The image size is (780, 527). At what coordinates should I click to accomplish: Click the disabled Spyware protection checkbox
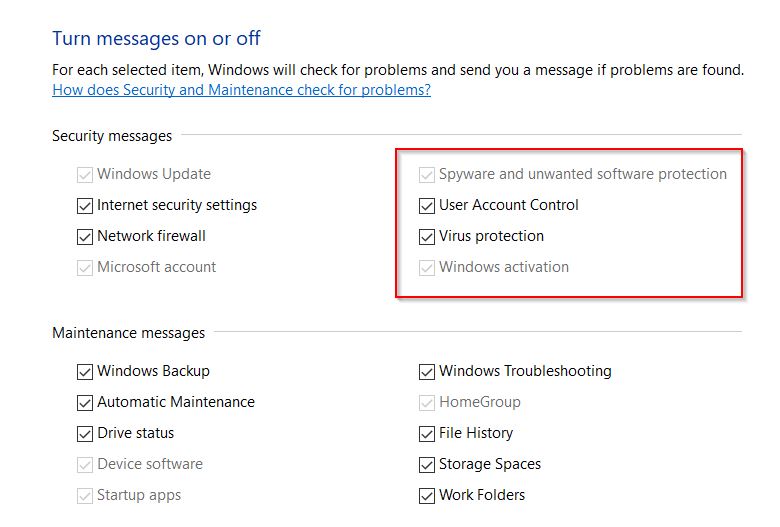pos(427,175)
